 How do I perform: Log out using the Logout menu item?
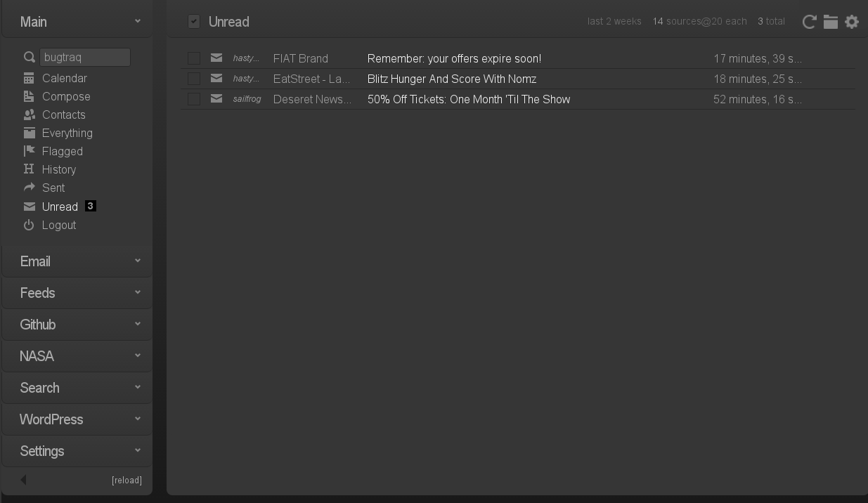(x=58, y=225)
